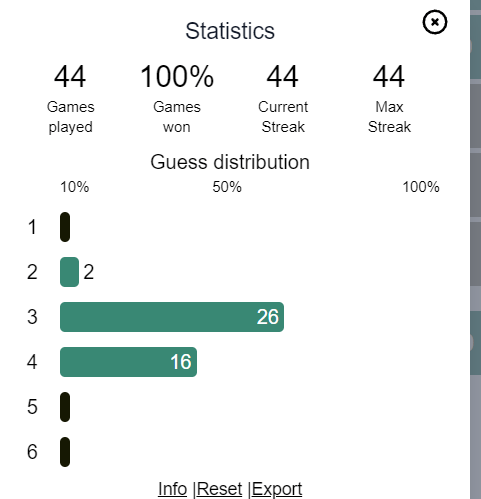Click the Games played count of 44
481x499 pixels.
coord(70,77)
